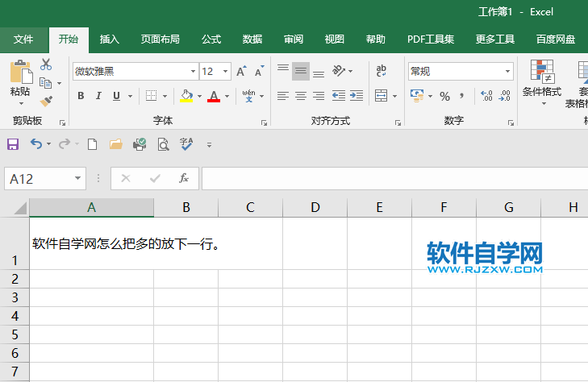Screen dimensions: 588x382
Task: Click the wén phonetic guide icon
Action: coord(248,96)
